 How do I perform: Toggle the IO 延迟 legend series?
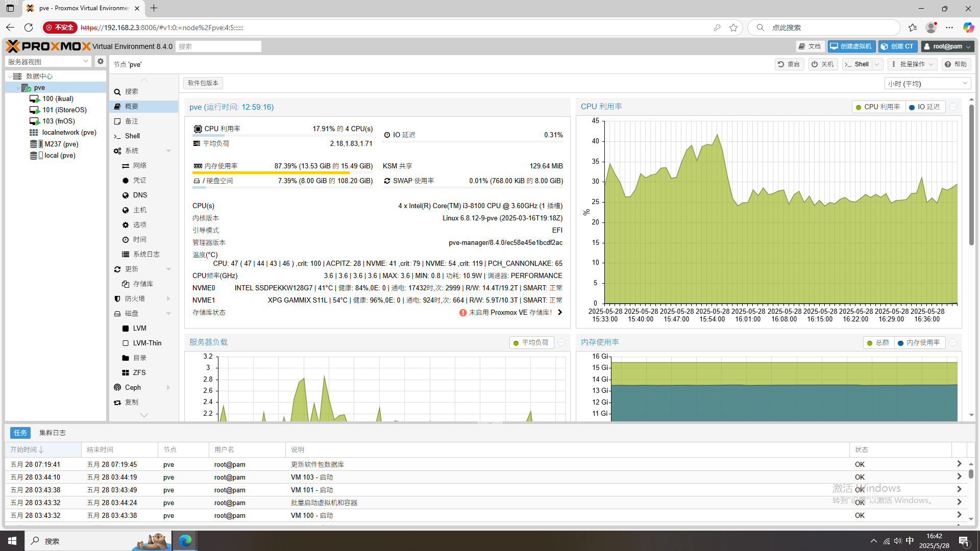pos(924,107)
